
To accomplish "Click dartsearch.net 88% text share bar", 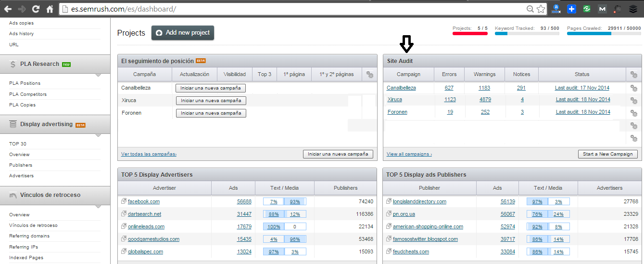I will pyautogui.click(x=274, y=214).
